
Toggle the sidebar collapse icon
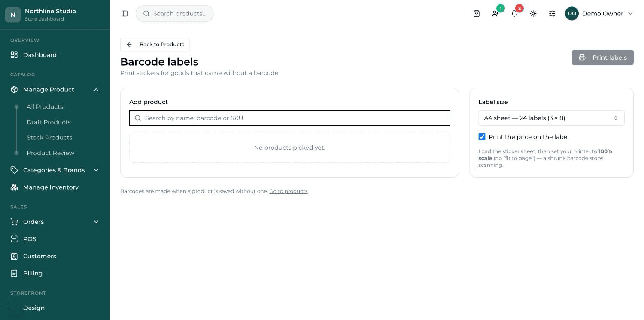[125, 14]
